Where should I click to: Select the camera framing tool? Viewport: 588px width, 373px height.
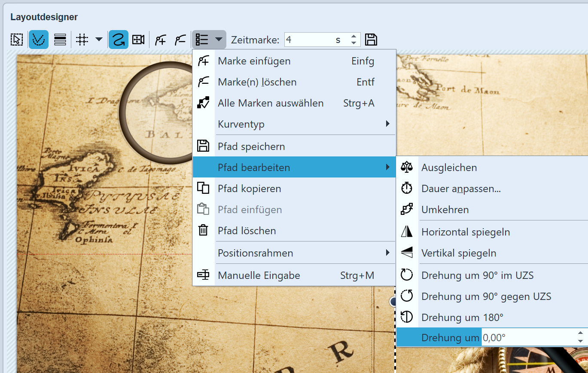(x=138, y=39)
